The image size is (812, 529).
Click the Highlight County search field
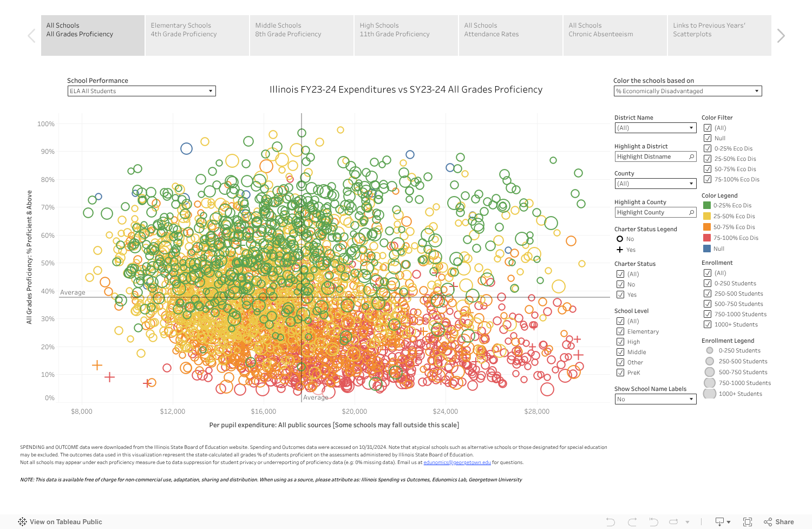(651, 212)
